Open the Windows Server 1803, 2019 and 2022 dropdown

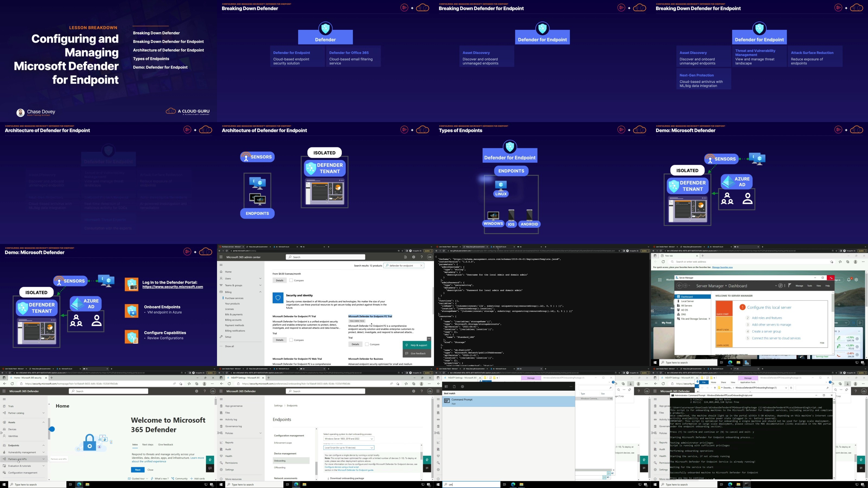click(x=349, y=439)
